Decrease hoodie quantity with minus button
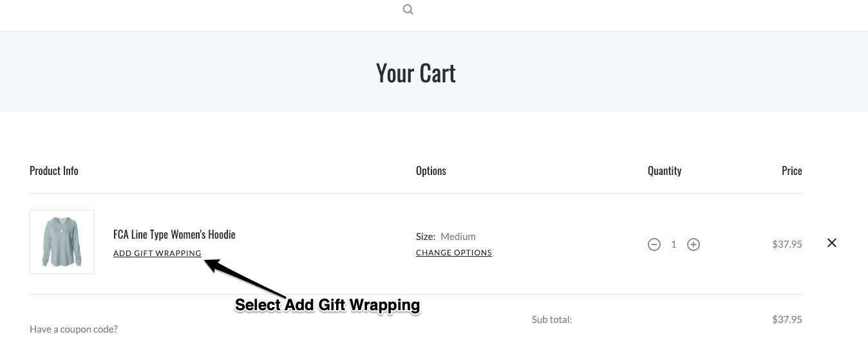This screenshot has width=868, height=341. click(x=654, y=244)
